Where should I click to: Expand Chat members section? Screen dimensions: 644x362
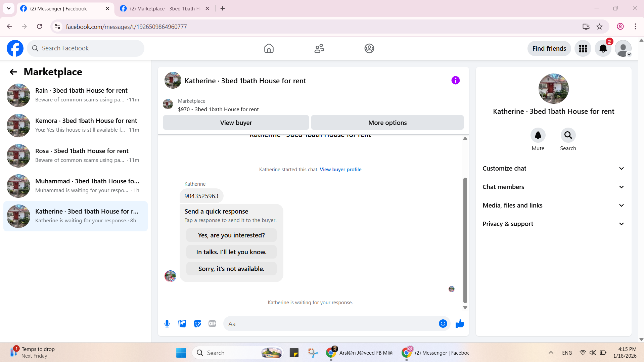(554, 187)
